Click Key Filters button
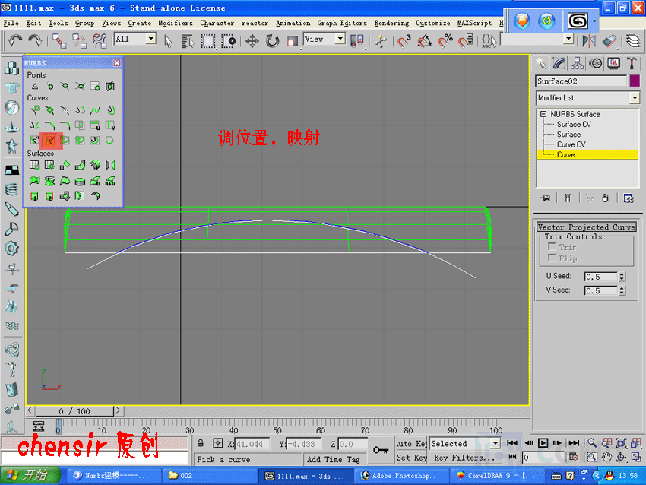This screenshot has width=646, height=485. pos(463,457)
